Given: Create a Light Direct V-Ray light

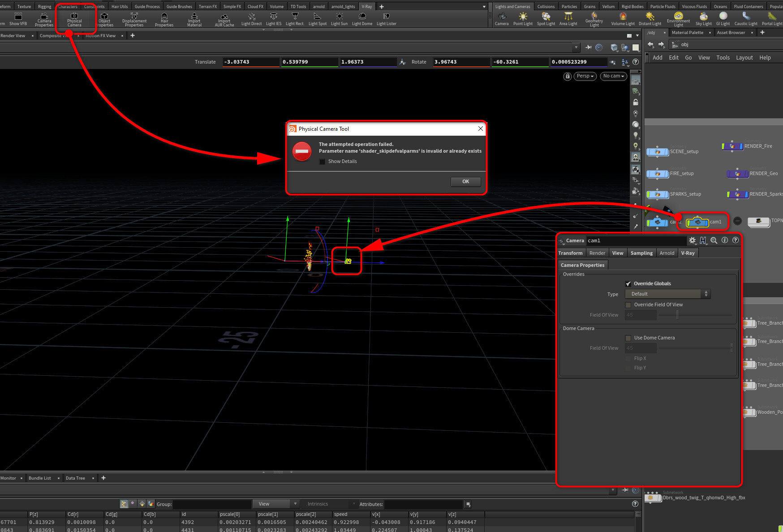Looking at the screenshot, I should click(251, 19).
